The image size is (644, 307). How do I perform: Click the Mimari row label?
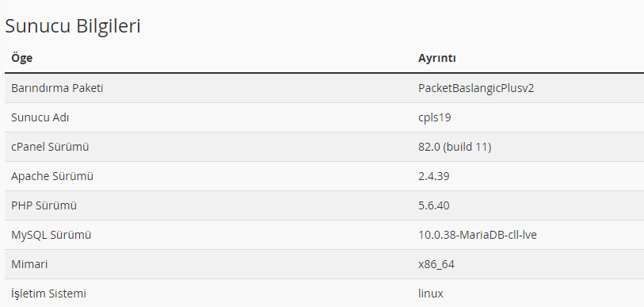[x=29, y=264]
